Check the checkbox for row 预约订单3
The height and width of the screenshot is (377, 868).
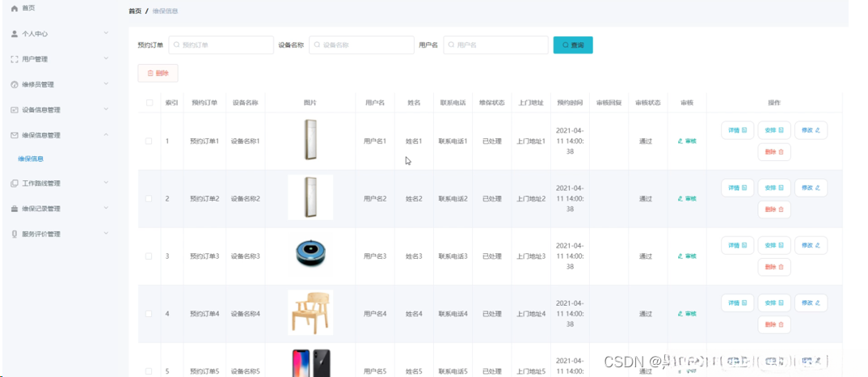[x=149, y=256]
